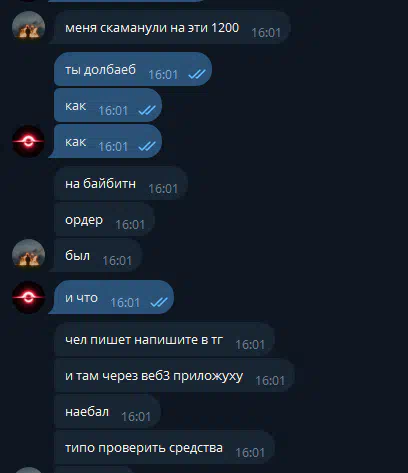Select the «на байбитн» message bubble
This screenshot has width=408, height=473.
tap(121, 183)
